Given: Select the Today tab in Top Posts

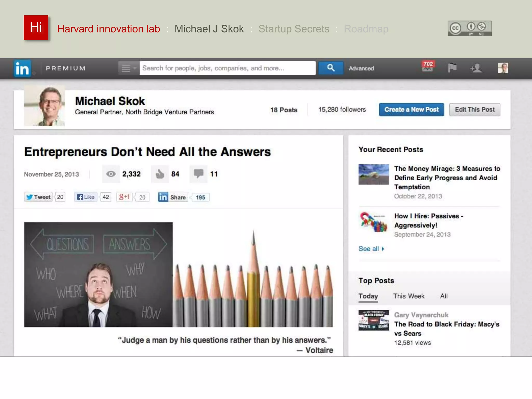Looking at the screenshot, I should point(368,296).
